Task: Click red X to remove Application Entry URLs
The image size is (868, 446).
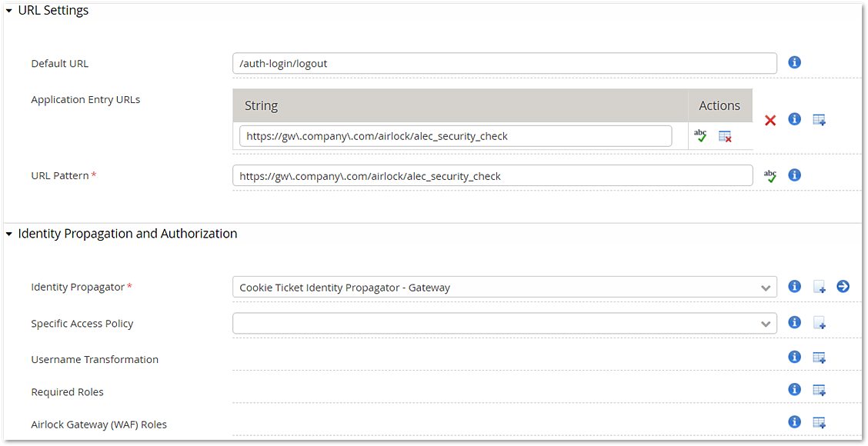Action: coord(770,120)
